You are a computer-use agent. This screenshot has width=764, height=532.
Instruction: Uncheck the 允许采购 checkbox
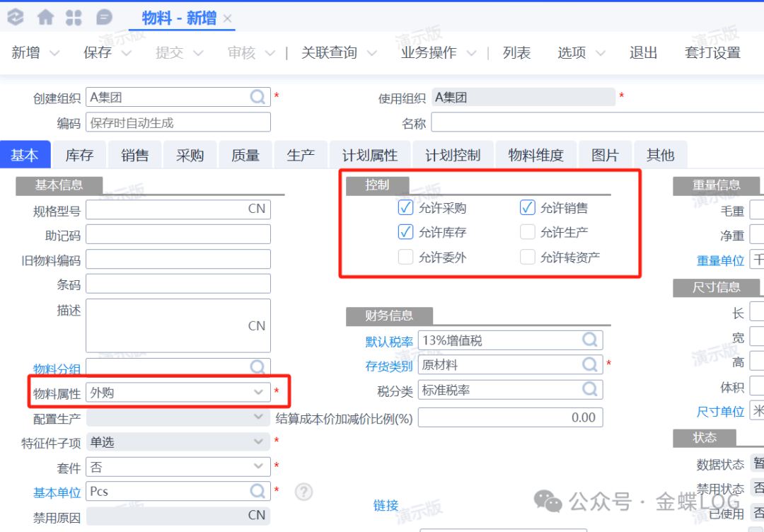point(405,208)
